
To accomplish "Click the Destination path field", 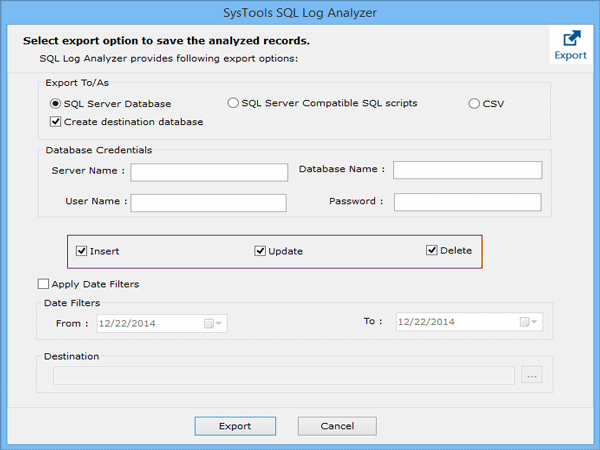I will coord(284,375).
